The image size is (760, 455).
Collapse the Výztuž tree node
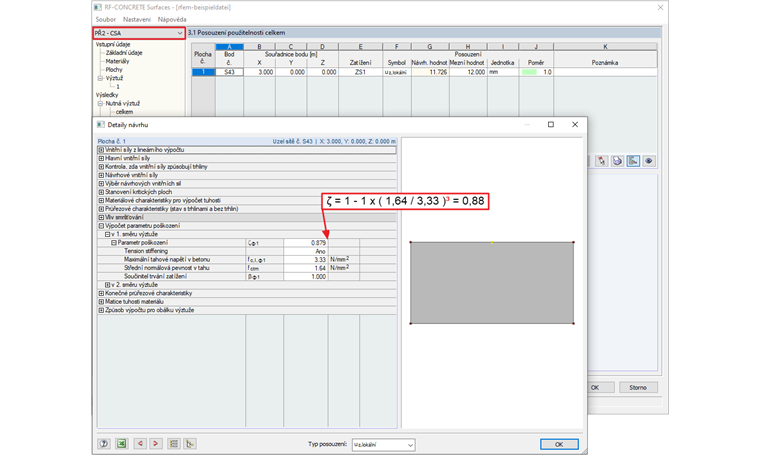coord(100,78)
